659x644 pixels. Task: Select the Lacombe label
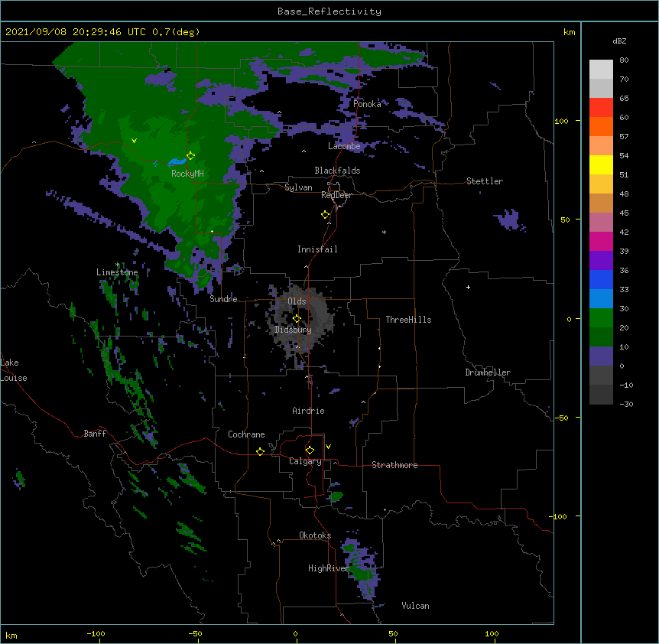point(344,146)
